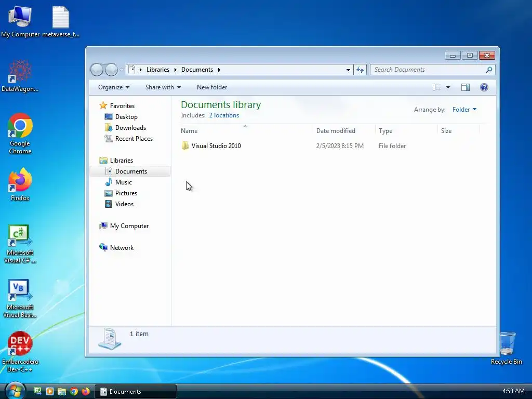Image resolution: width=532 pixels, height=399 pixels.
Task: Open the Arrange by Folder dropdown
Action: tap(464, 110)
